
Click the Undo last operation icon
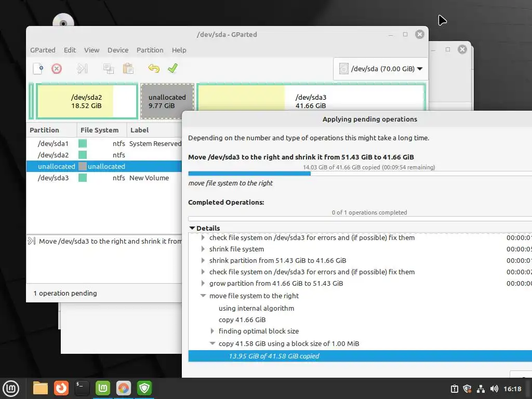click(154, 69)
